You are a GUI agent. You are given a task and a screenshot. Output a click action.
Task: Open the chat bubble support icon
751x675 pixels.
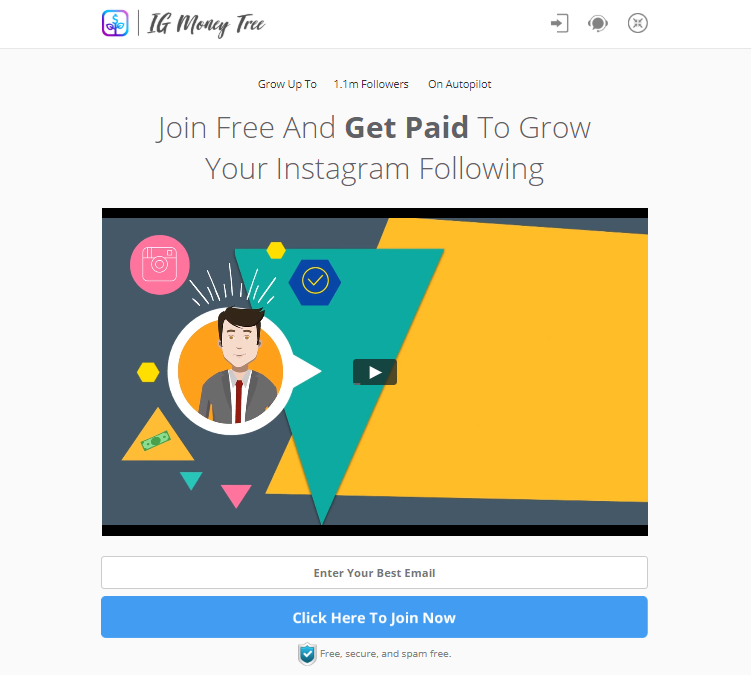[x=598, y=23]
